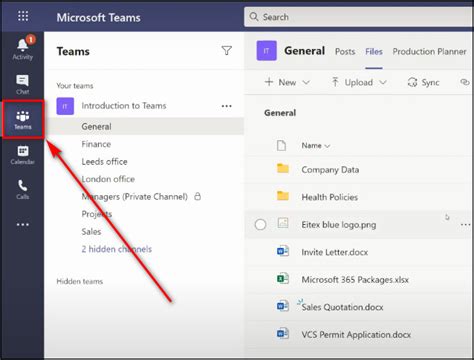Show more apps ellipsis in left rail
This screenshot has width=474, height=360.
pyautogui.click(x=23, y=225)
